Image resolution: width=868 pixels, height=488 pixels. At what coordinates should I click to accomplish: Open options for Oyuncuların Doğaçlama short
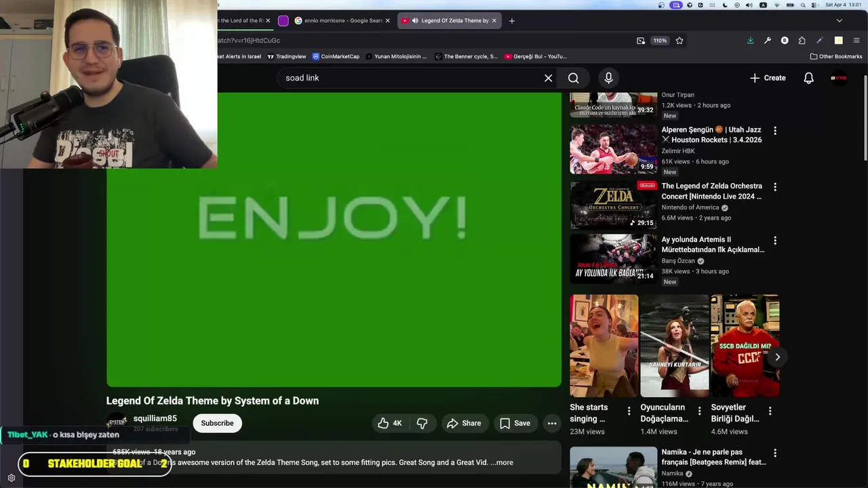[x=699, y=411]
